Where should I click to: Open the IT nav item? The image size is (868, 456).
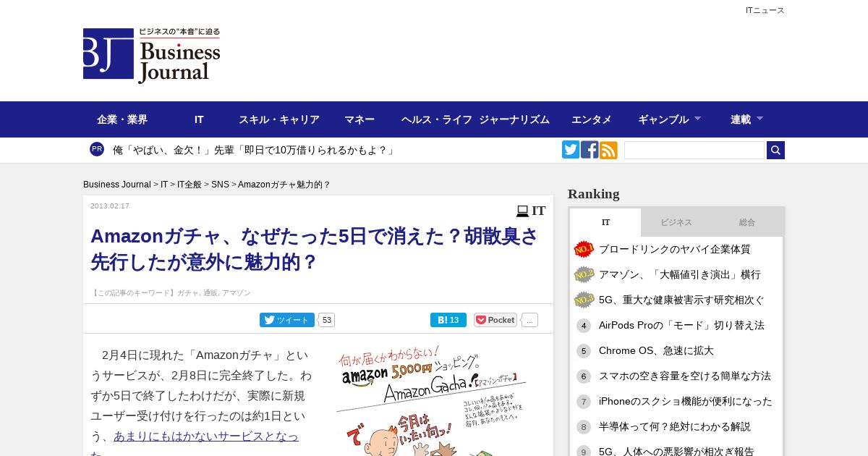199,119
